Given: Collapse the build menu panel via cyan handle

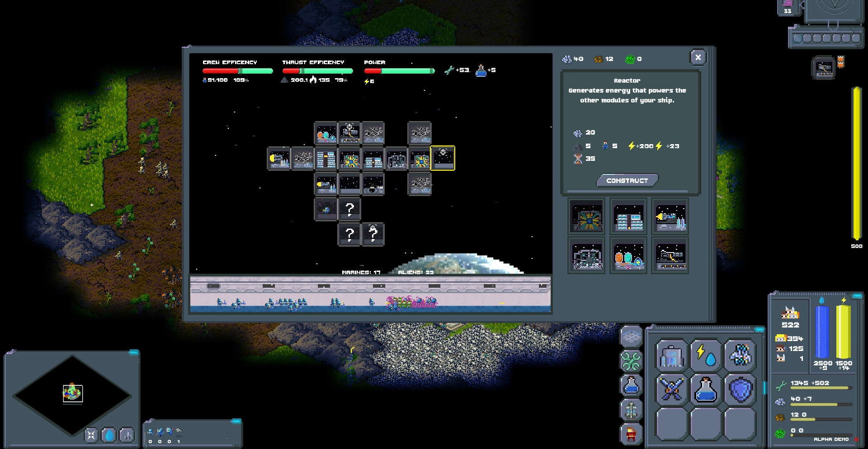Looking at the screenshot, I should (x=759, y=330).
